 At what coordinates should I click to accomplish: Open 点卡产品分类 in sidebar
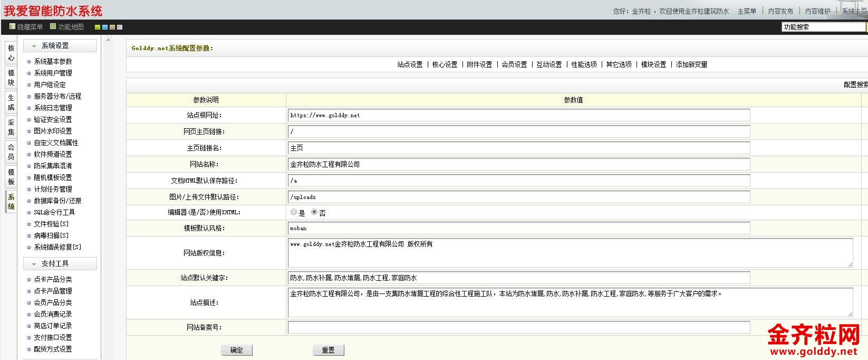click(x=53, y=279)
